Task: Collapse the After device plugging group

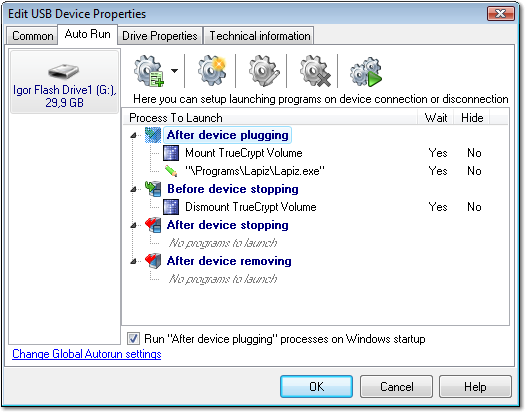Action: click(x=134, y=136)
